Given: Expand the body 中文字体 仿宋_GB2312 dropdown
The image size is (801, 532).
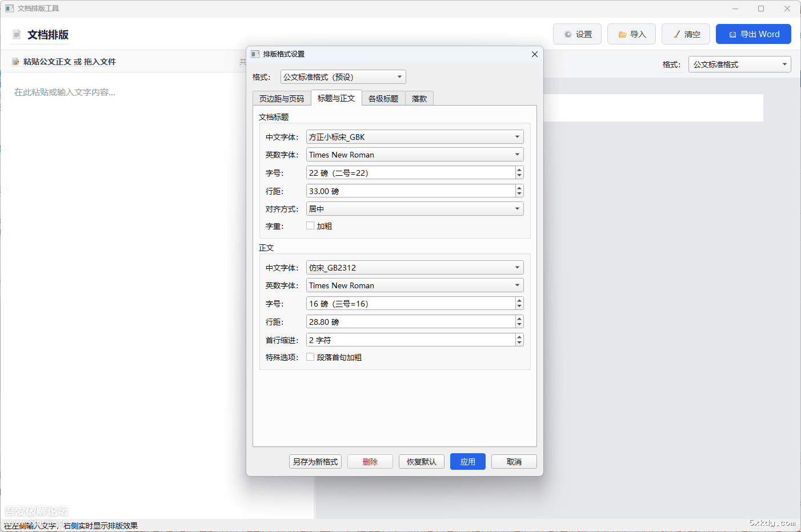Looking at the screenshot, I should [x=415, y=268].
